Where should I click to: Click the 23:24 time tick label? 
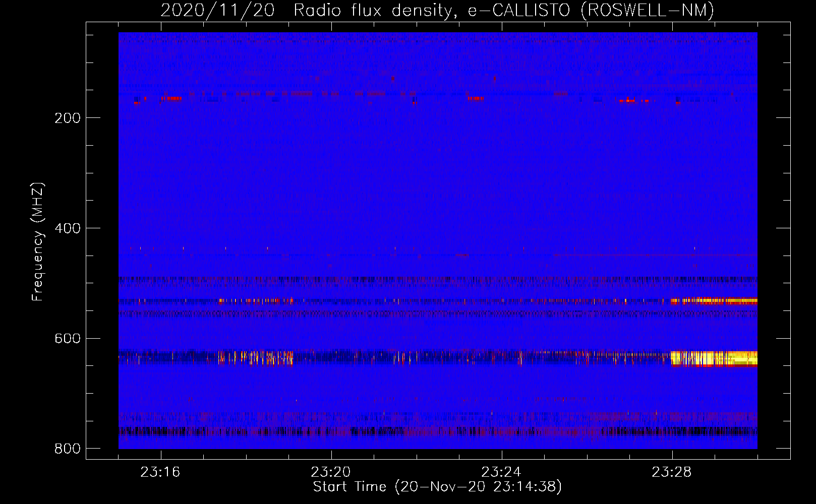pyautogui.click(x=501, y=472)
